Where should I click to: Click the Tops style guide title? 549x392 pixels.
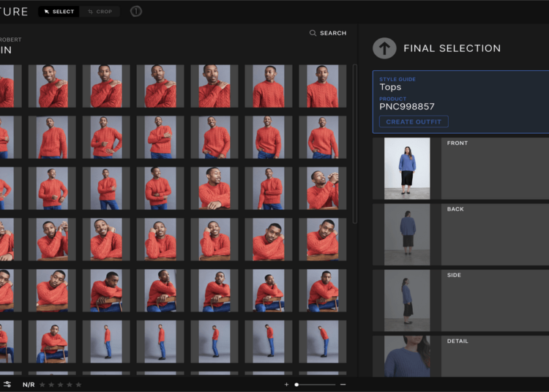click(x=390, y=87)
